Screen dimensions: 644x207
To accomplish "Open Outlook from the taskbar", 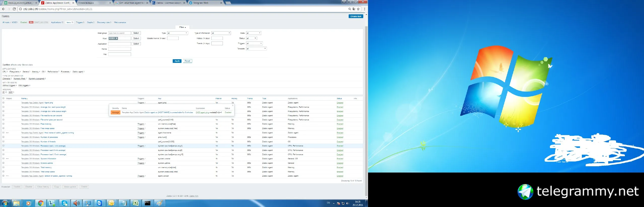I will 111,203.
